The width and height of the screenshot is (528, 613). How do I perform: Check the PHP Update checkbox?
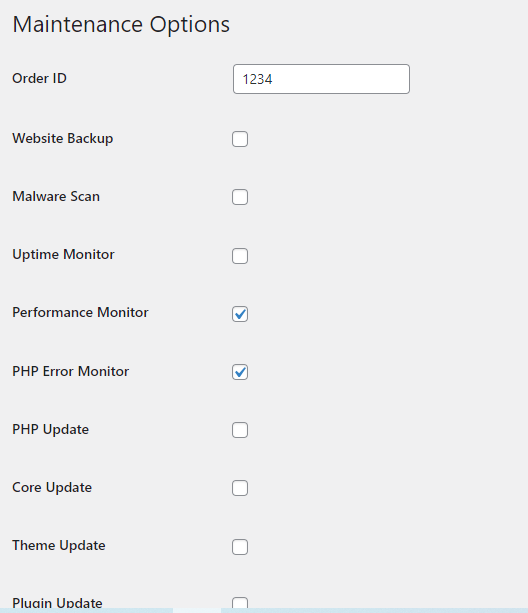click(240, 430)
